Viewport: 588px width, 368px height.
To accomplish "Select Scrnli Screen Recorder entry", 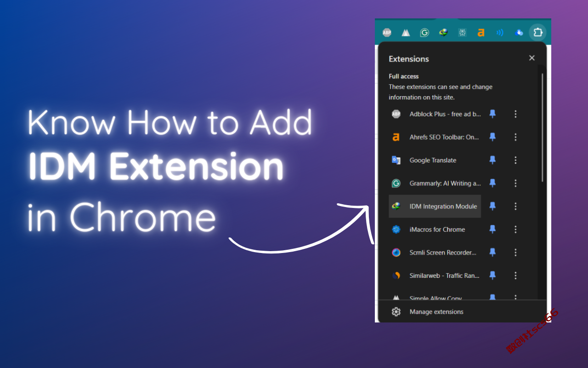I will 435,252.
